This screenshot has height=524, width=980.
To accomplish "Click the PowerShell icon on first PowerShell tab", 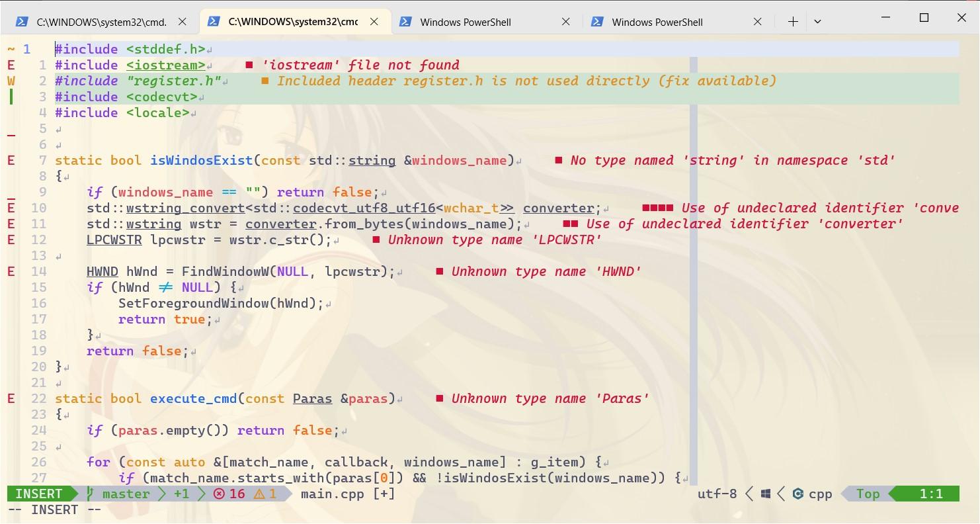I will (x=407, y=21).
